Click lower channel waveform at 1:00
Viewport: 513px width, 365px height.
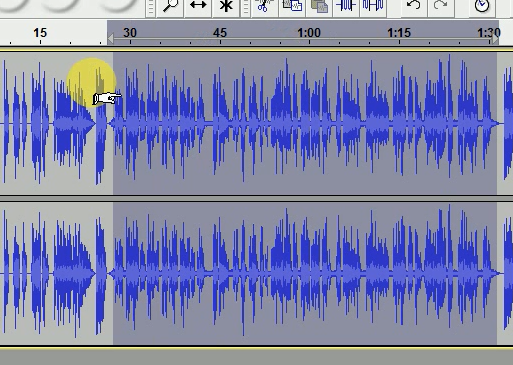(309, 273)
